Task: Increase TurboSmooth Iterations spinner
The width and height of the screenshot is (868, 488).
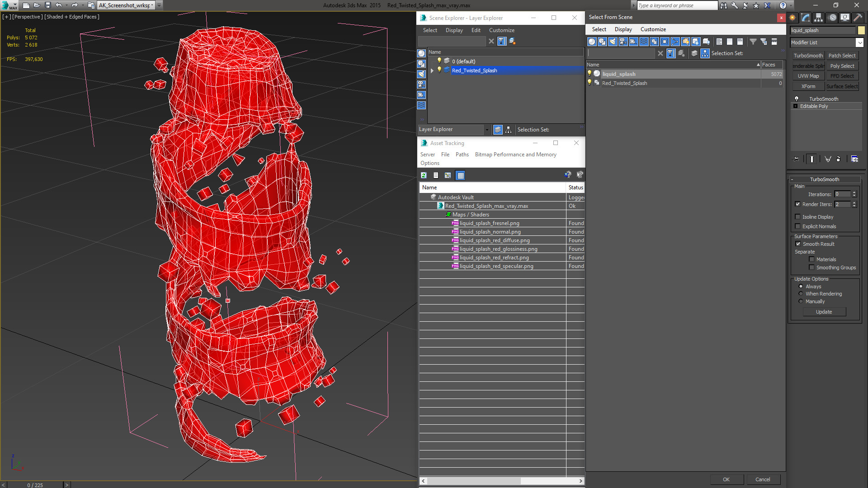Action: coord(854,192)
